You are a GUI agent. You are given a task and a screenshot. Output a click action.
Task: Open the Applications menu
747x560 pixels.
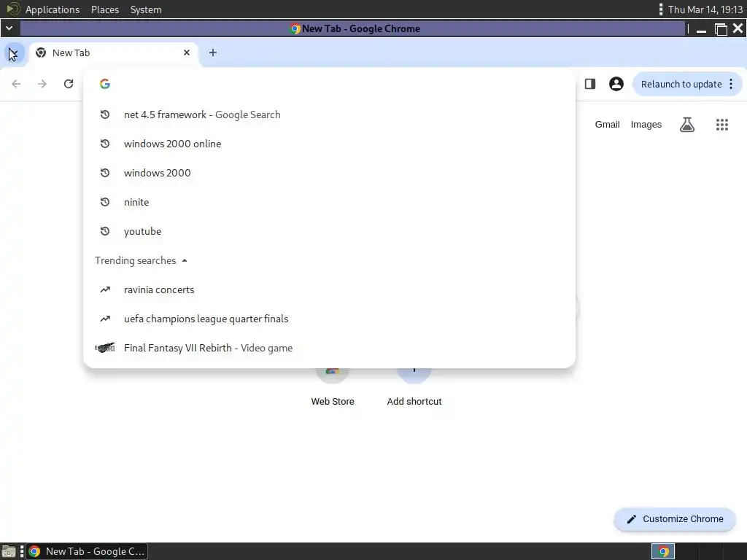(53, 9)
